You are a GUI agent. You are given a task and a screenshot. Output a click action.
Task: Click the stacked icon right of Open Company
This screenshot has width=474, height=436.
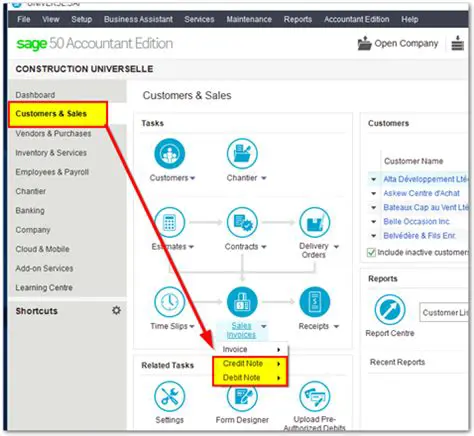point(458,43)
